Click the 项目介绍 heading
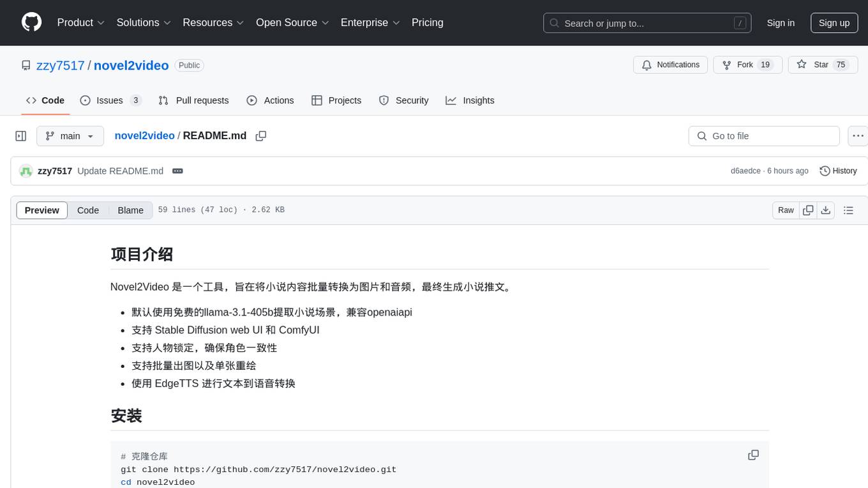The width and height of the screenshot is (868, 488). 142,254
